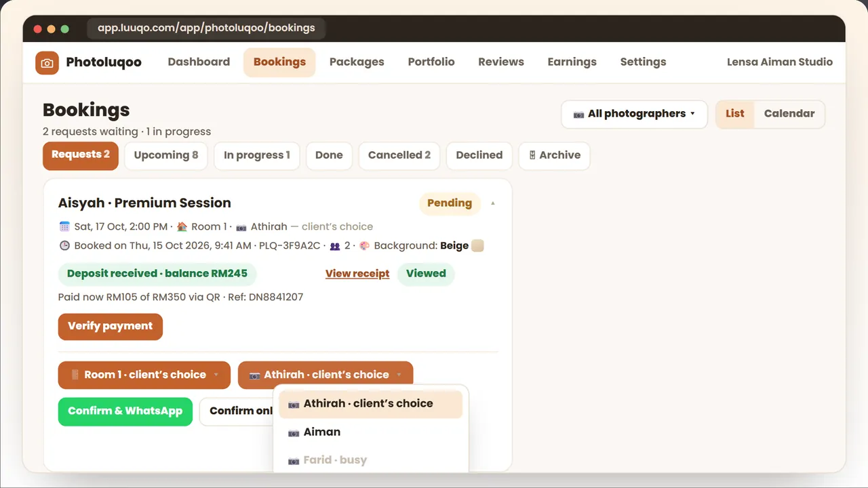The width and height of the screenshot is (868, 488).
Task: Click the Pending status badge
Action: (450, 203)
